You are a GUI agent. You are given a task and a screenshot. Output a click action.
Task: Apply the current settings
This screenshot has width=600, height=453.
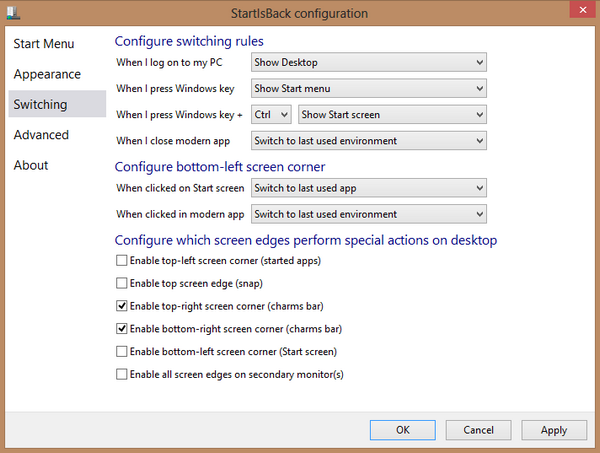[x=554, y=430]
